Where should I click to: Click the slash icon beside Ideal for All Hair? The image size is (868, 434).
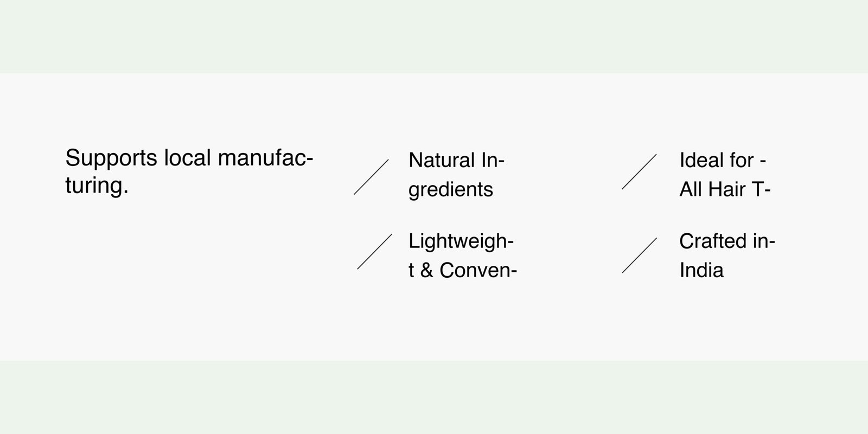(x=639, y=172)
